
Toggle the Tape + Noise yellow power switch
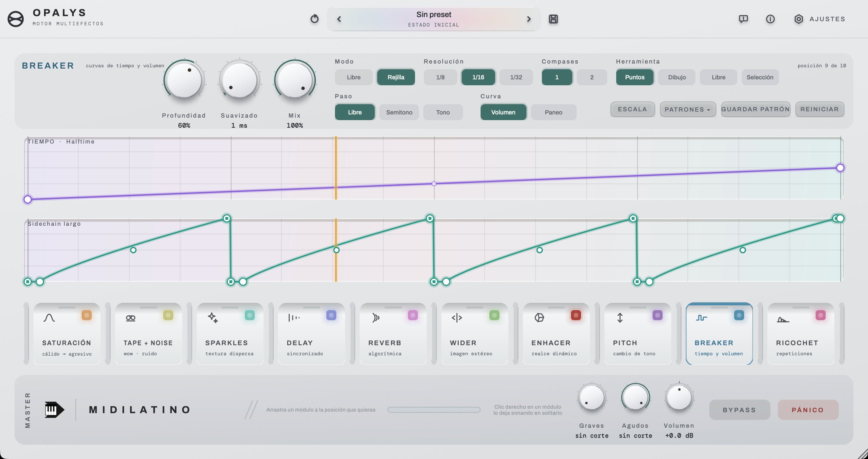[168, 315]
